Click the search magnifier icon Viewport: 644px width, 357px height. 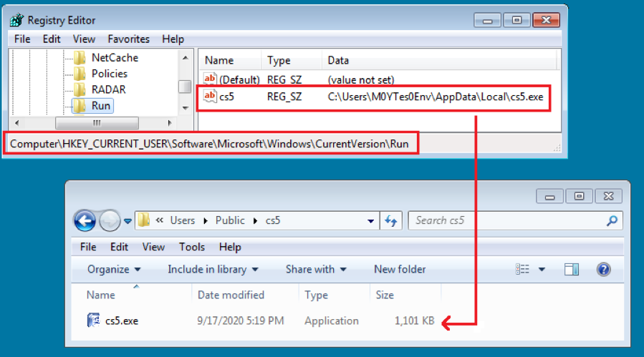pyautogui.click(x=612, y=221)
